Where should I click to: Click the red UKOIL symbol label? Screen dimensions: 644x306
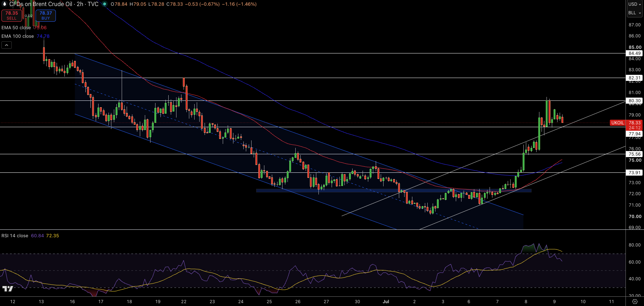(x=617, y=123)
